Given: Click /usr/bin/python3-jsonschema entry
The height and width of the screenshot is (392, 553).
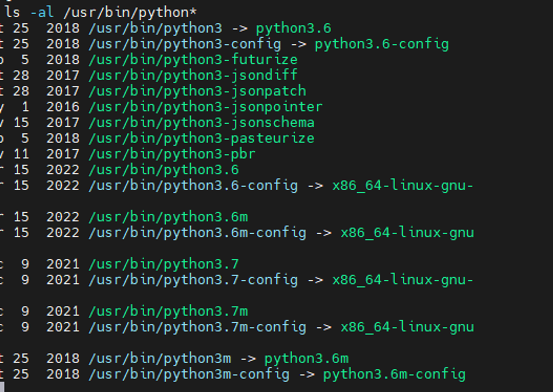Looking at the screenshot, I should tap(201, 123).
